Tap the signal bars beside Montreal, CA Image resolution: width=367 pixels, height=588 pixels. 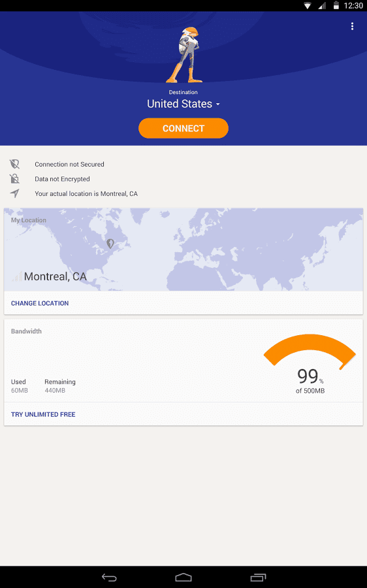[x=17, y=277]
